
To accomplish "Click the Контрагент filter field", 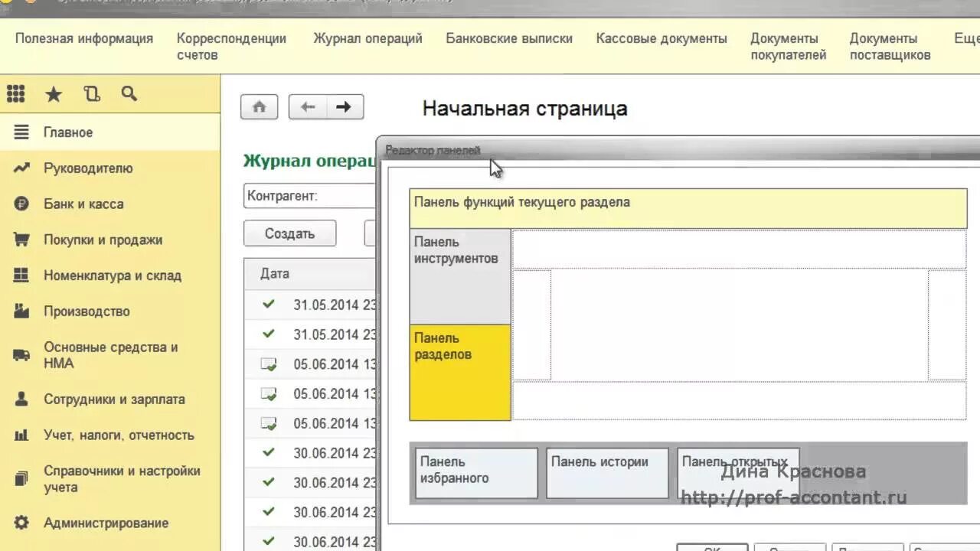I will (x=310, y=196).
